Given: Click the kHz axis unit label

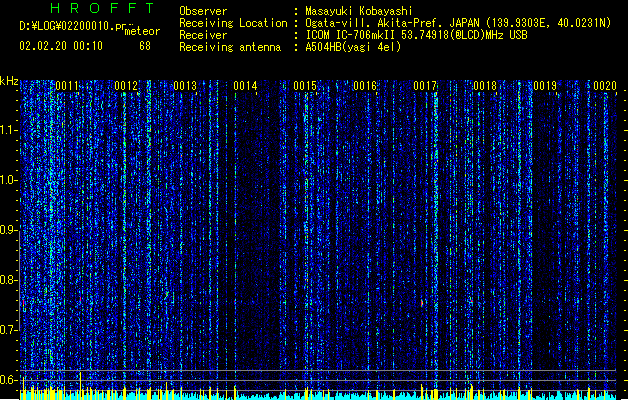Looking at the screenshot, I should click(x=9, y=81).
